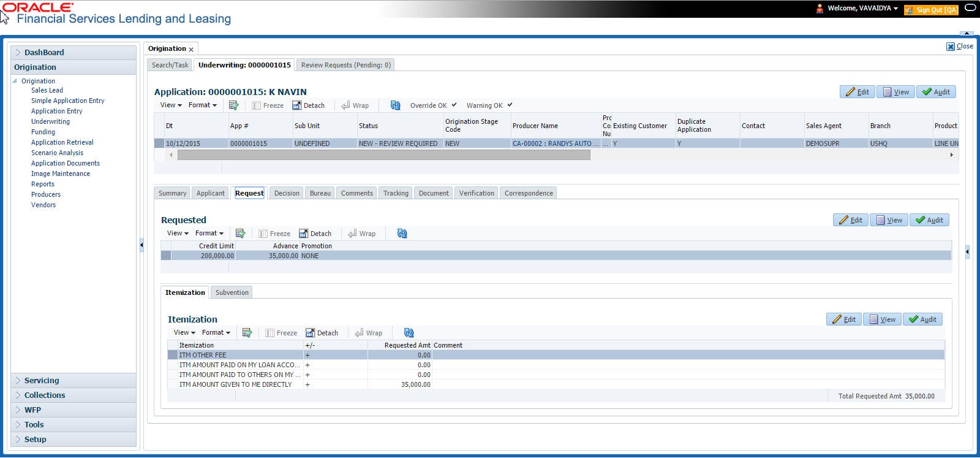The height and width of the screenshot is (458, 980).
Task: Click Wrap in the Application toolbar
Action: (x=355, y=105)
